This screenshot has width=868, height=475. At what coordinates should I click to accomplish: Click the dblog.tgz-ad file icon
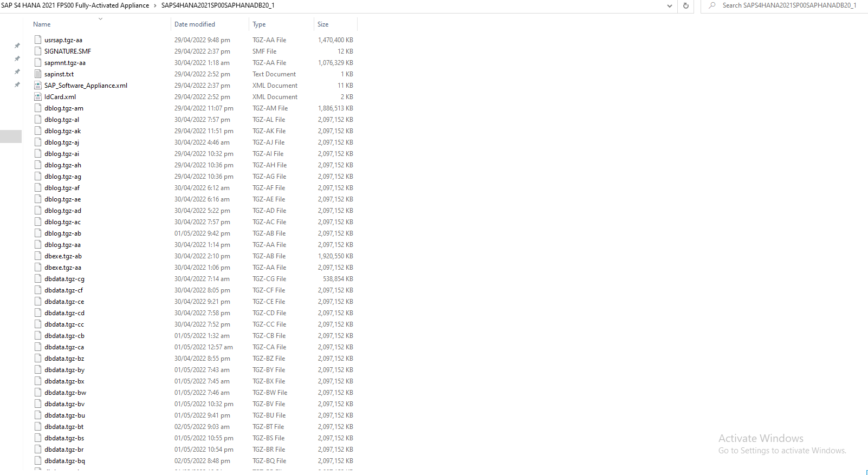(38, 210)
